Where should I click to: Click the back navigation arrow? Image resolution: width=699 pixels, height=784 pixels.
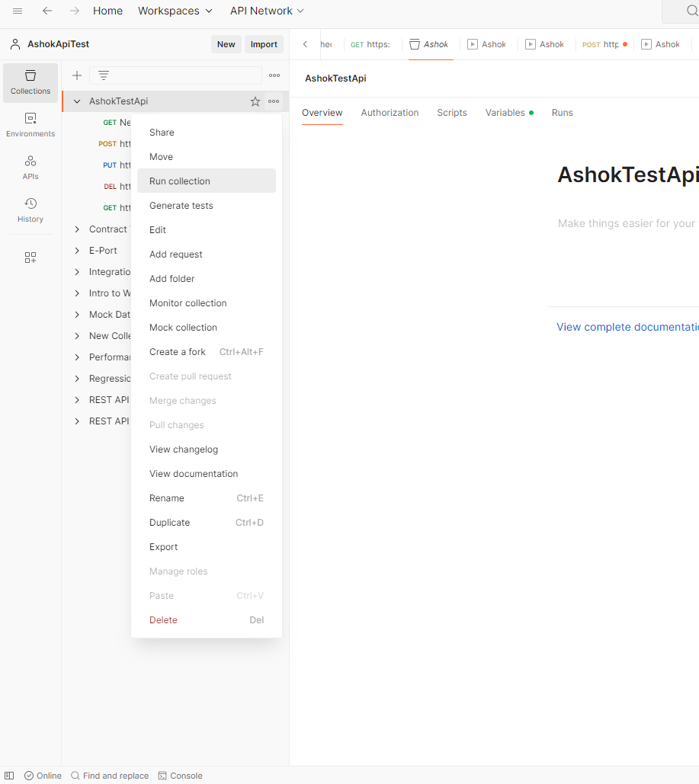[x=47, y=11]
